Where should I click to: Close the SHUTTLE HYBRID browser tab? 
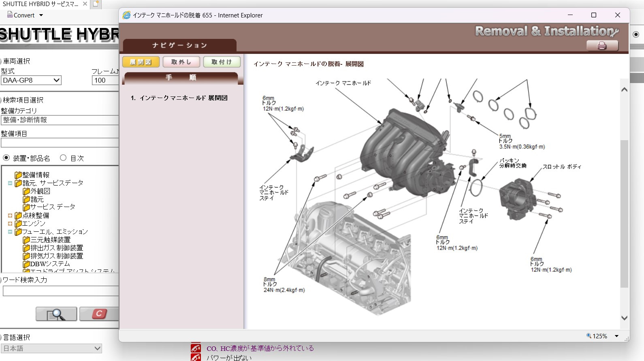coord(85,4)
